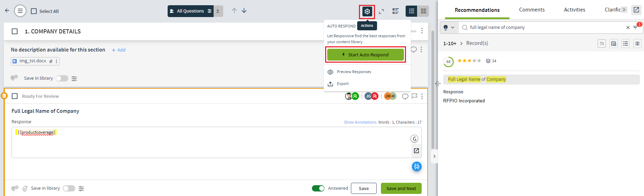Toggle the Answered switch
Viewport: 644px width, 196px height.
pos(318,188)
